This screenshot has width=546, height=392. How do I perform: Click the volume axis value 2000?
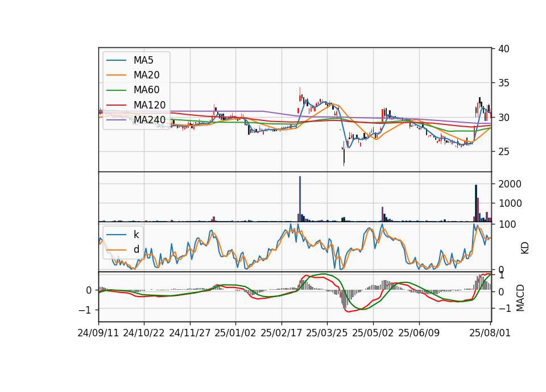click(510, 184)
